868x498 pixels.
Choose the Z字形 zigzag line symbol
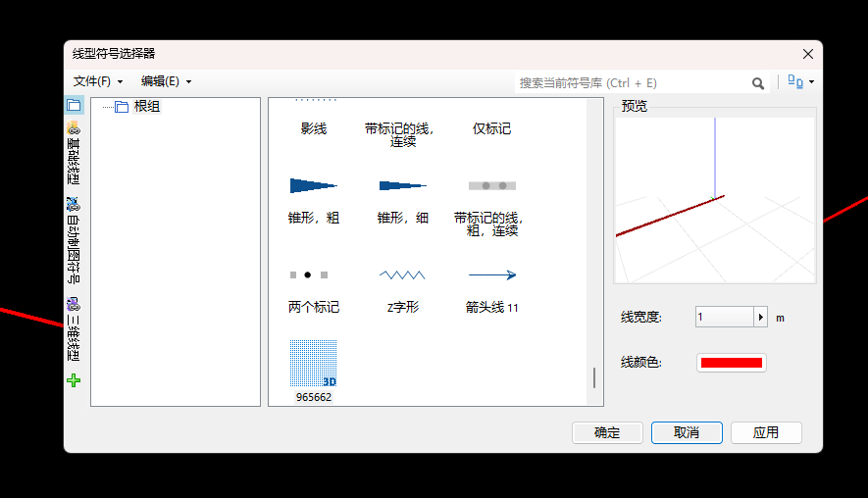402,275
